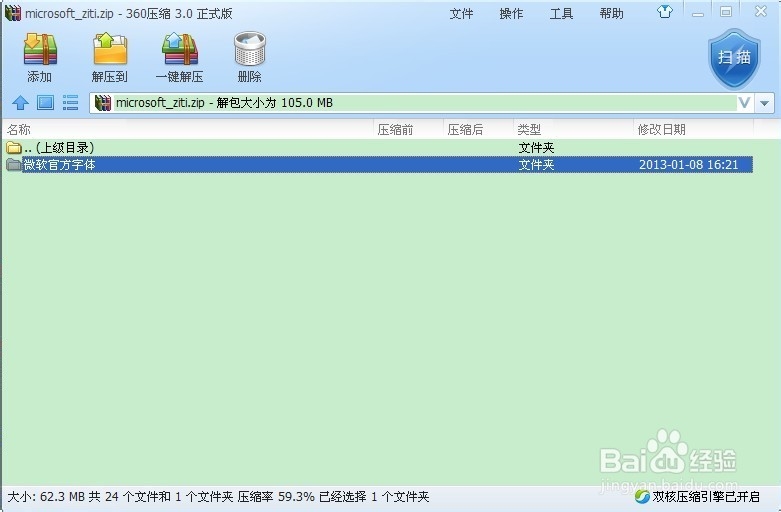
Task: Select the 微软官方字体 folder row
Action: coord(379,164)
